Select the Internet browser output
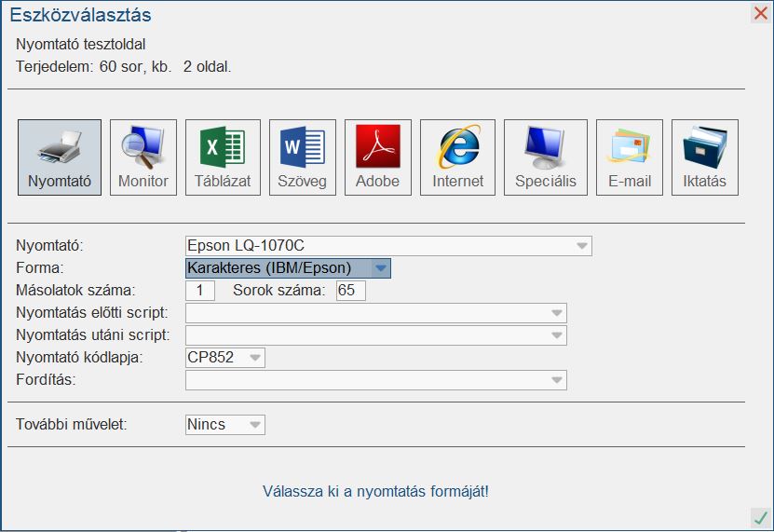 pos(457,157)
